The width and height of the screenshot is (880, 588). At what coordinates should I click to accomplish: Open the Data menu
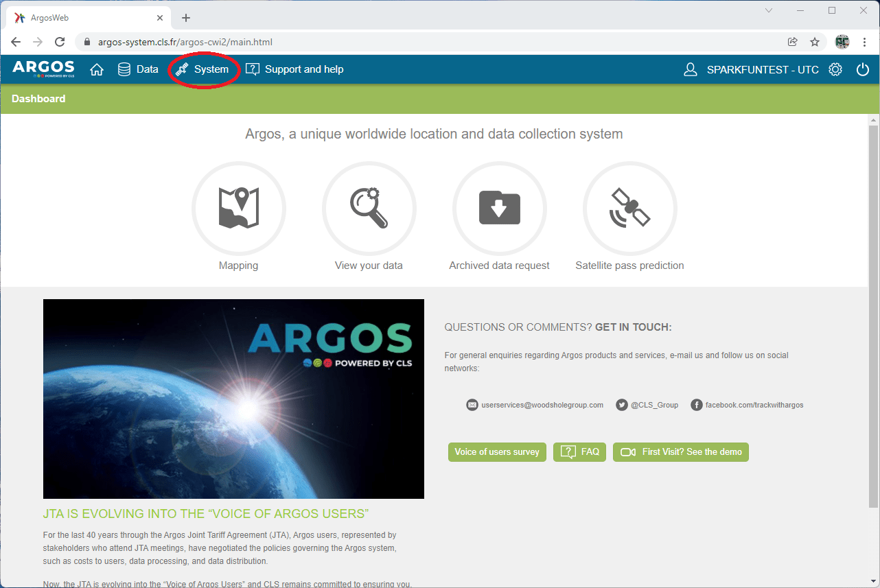click(138, 69)
